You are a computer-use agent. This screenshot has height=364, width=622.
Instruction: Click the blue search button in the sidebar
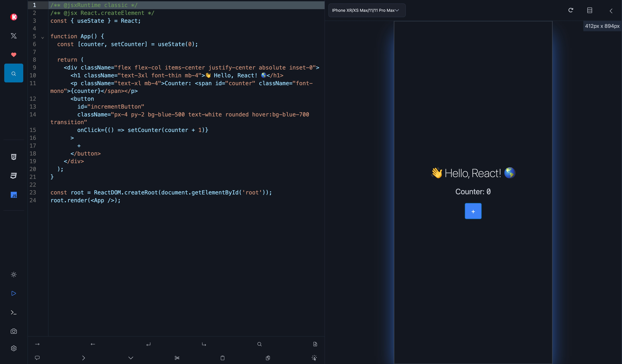[x=14, y=73]
